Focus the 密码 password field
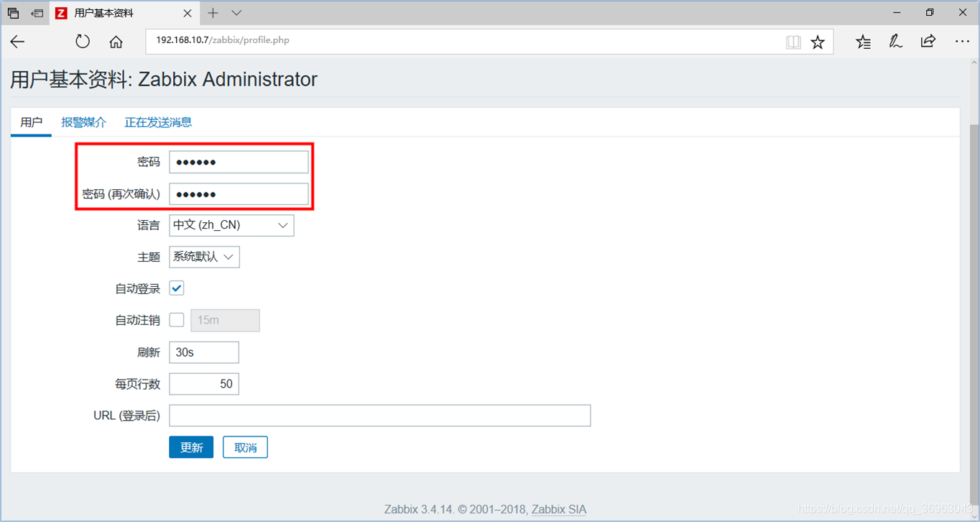980x522 pixels. [x=239, y=162]
